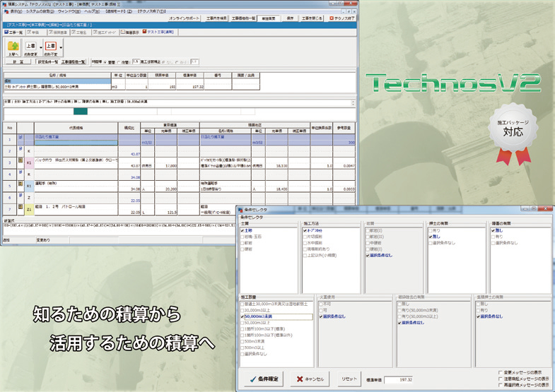Toggle the オープンカット checkbox under 施工方法
The width and height of the screenshot is (555, 392).
click(x=305, y=230)
